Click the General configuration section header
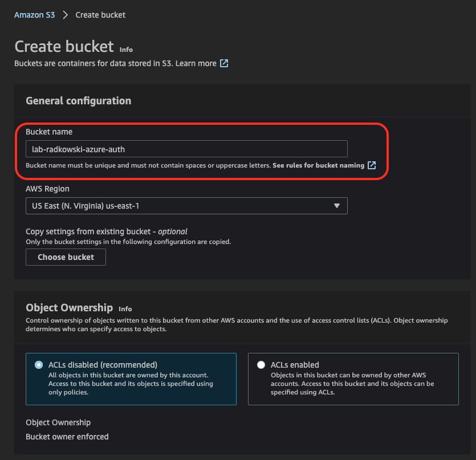Screen dimensions: 476x460 pyautogui.click(x=78, y=100)
